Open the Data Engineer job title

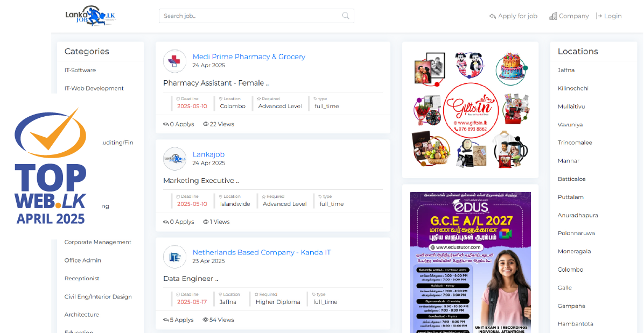point(191,279)
